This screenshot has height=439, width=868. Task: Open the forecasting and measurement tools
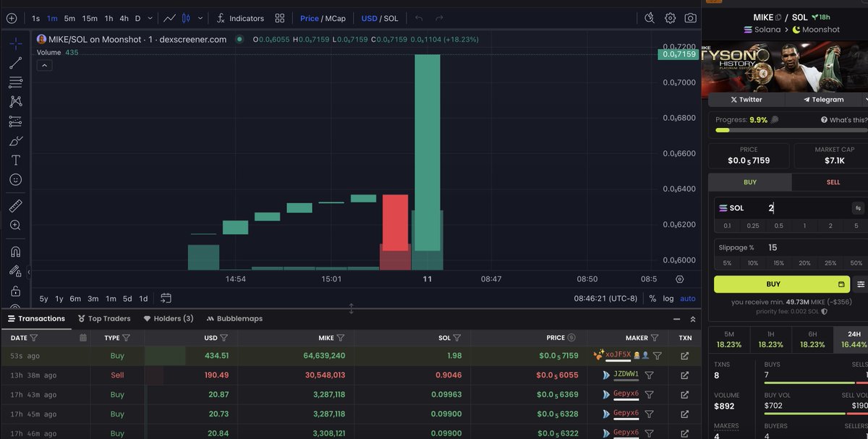(15, 122)
